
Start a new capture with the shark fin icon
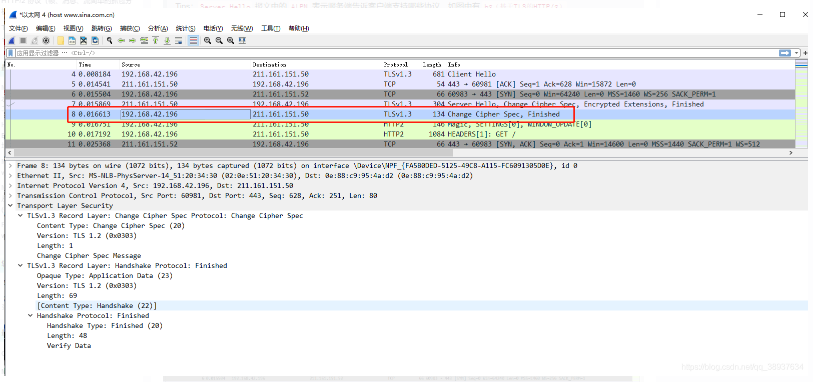tap(11, 40)
